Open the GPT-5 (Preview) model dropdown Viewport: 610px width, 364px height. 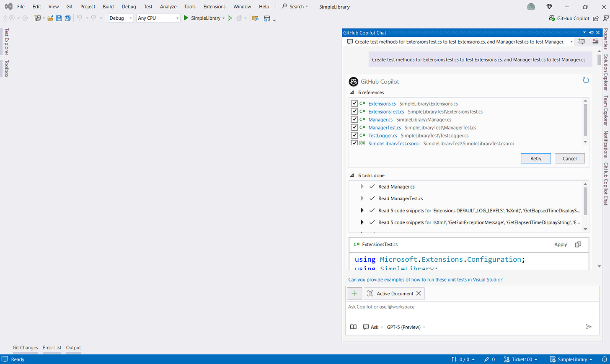pyautogui.click(x=406, y=327)
